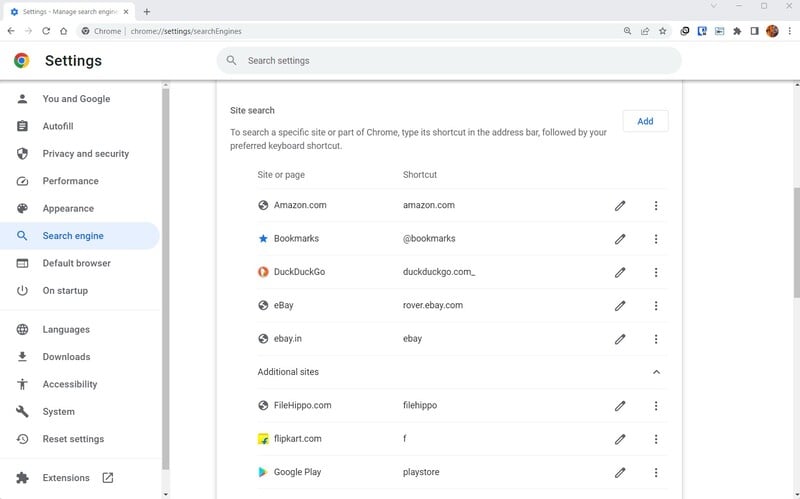Reload the page with the refresh icon
Image resolution: width=800 pixels, height=499 pixels.
click(x=46, y=31)
